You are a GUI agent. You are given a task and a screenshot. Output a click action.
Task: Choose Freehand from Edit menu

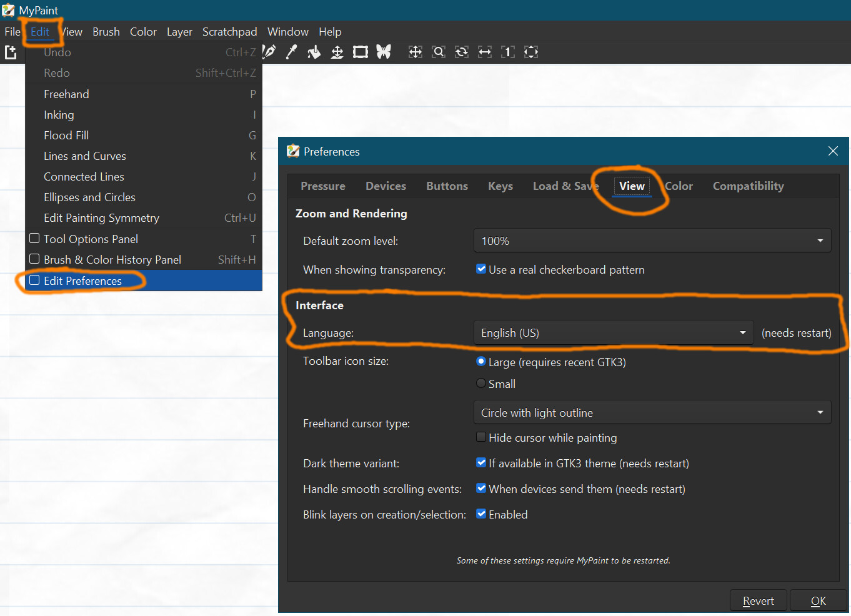tap(143, 94)
